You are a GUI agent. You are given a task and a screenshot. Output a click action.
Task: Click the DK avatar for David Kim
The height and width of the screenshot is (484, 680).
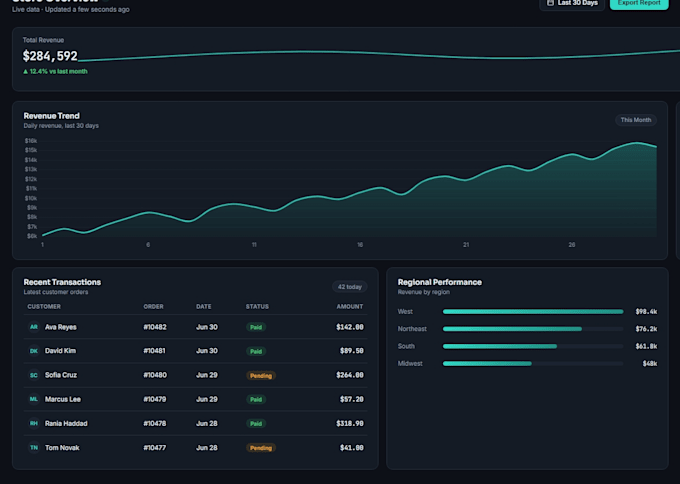34,351
